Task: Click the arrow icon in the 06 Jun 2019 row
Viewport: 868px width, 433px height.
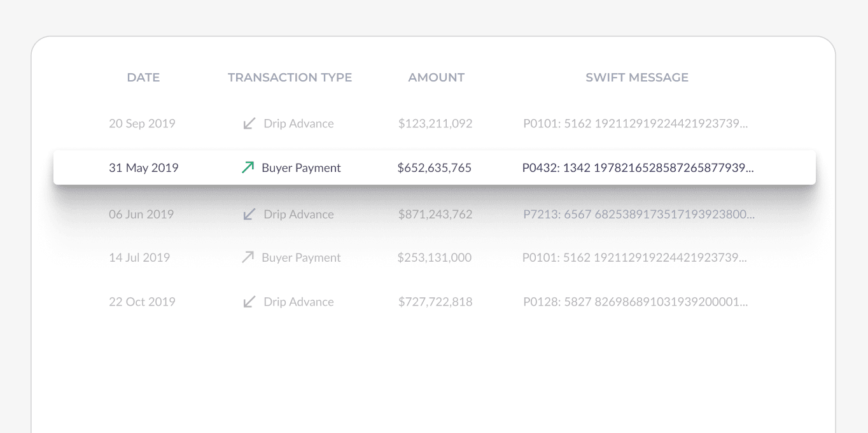Action: click(x=249, y=215)
